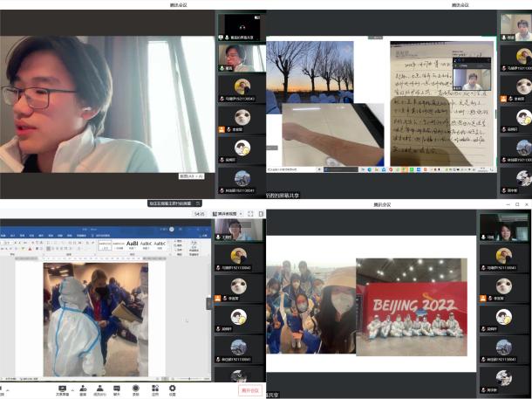Viewport: 532px width, 399px height.
Task: Open the Invite (邀请) icon in meeting toolbar
Action: pos(84,389)
